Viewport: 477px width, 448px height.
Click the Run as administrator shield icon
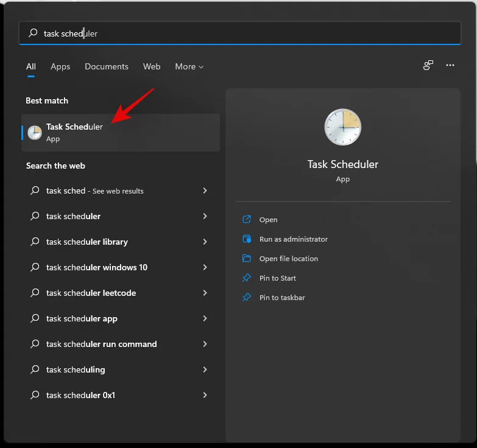(246, 239)
